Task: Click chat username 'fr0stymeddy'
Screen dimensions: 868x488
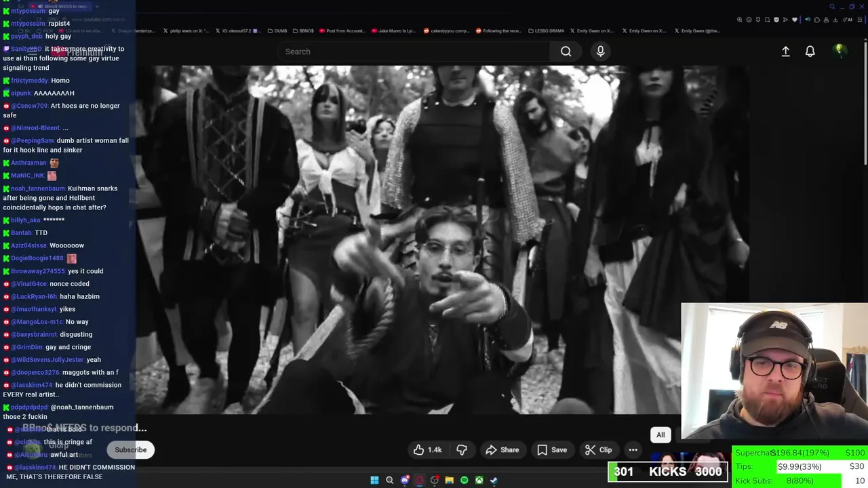Action: click(29, 81)
